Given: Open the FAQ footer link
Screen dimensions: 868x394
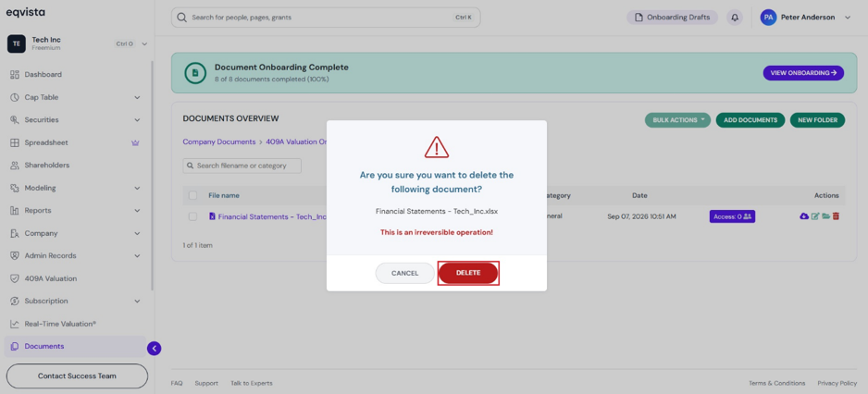Looking at the screenshot, I should tap(177, 383).
